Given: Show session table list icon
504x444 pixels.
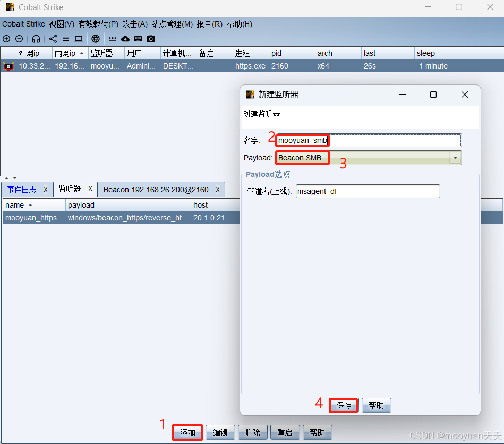Looking at the screenshot, I should 66,39.
